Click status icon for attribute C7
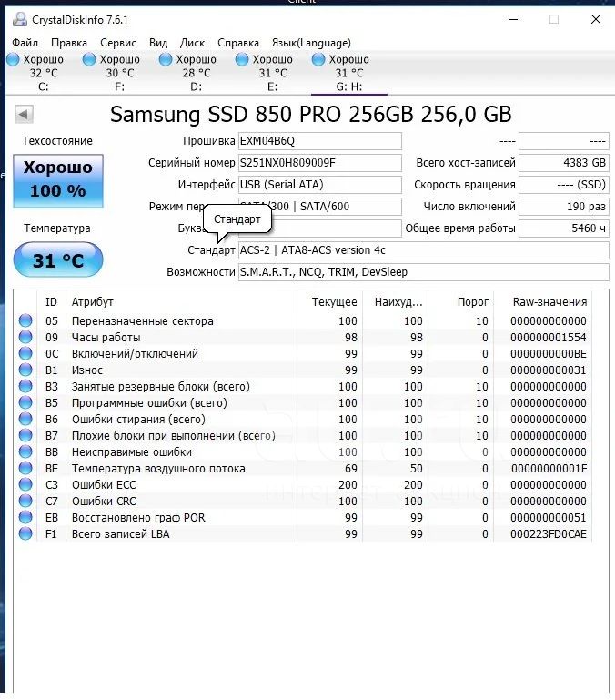The image size is (615, 700). pyautogui.click(x=25, y=501)
